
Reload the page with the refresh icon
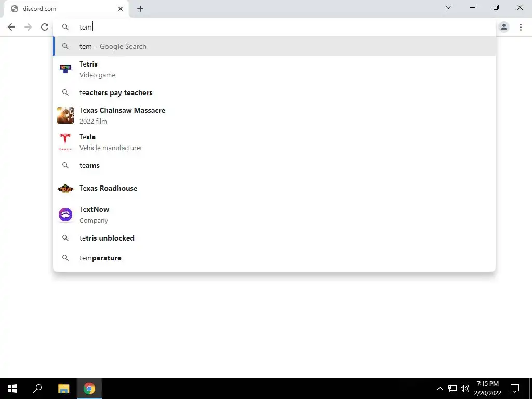pyautogui.click(x=45, y=27)
